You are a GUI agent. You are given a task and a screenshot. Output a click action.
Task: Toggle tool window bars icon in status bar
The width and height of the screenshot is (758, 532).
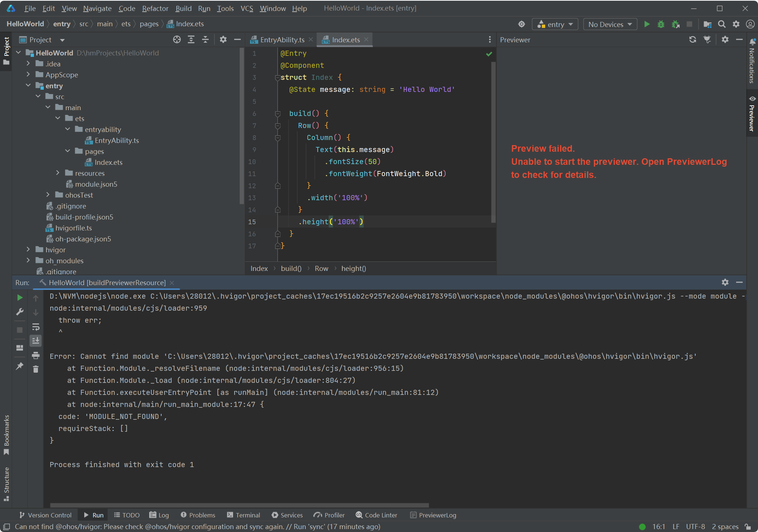pyautogui.click(x=7, y=527)
